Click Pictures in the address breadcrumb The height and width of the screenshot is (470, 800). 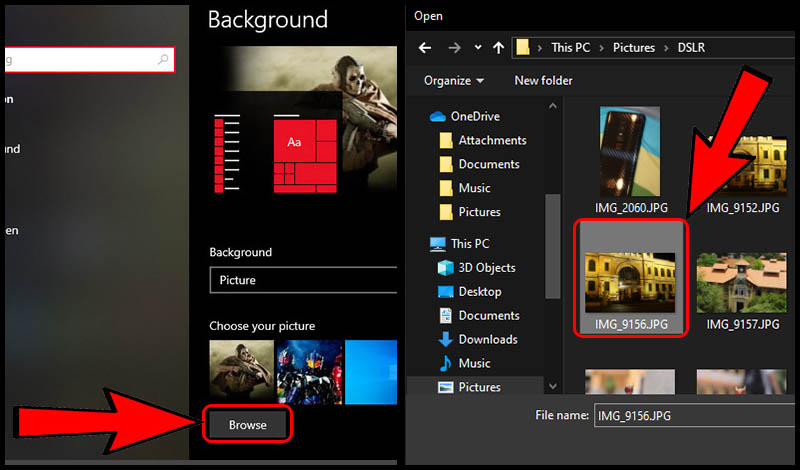tap(634, 47)
